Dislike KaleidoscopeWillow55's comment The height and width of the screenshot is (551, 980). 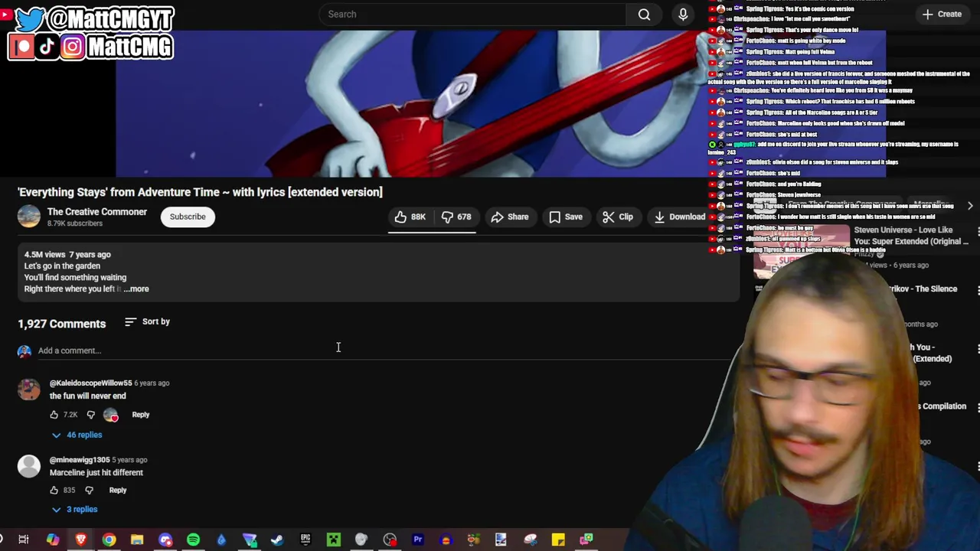coord(90,414)
